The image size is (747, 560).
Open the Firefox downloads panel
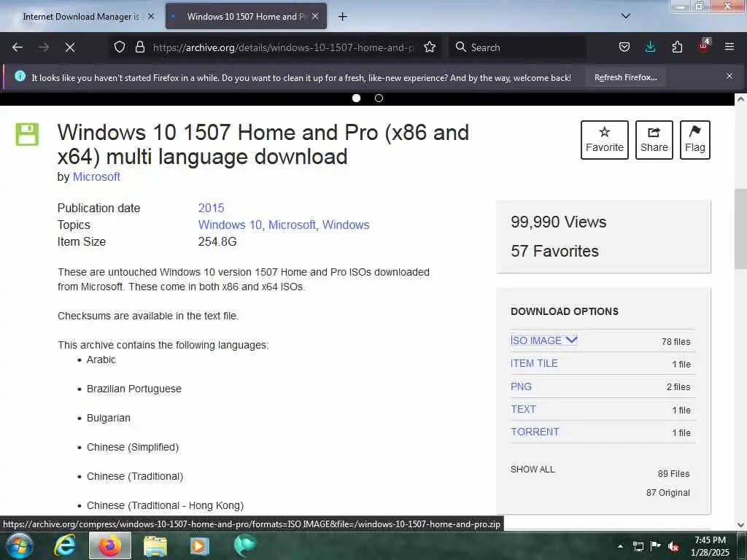650,47
